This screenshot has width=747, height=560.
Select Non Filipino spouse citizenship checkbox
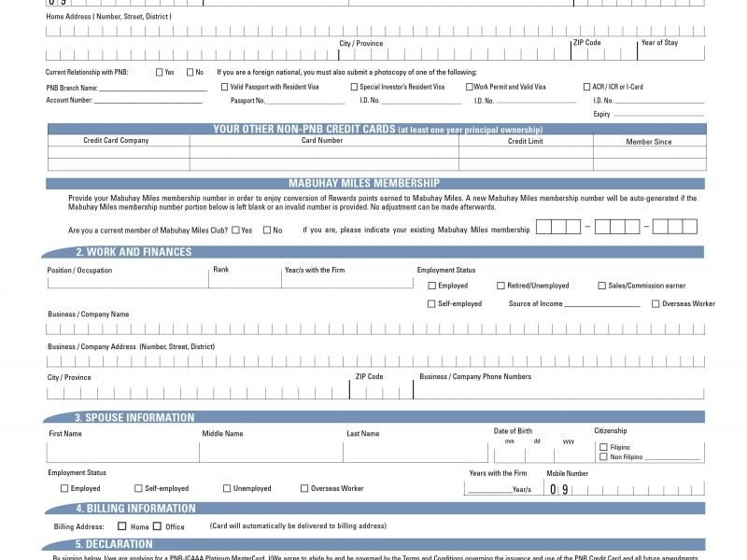point(603,457)
